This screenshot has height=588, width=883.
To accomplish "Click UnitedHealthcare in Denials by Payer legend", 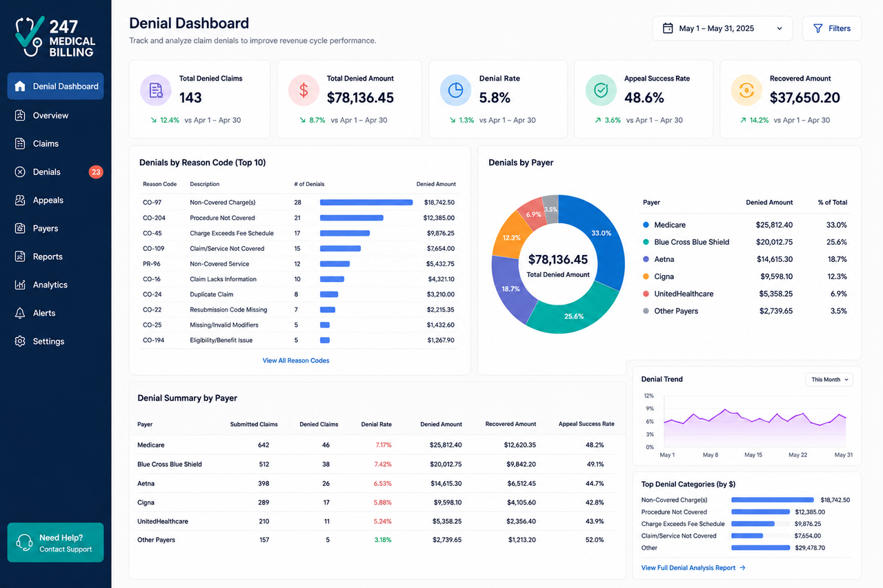I will click(x=684, y=294).
